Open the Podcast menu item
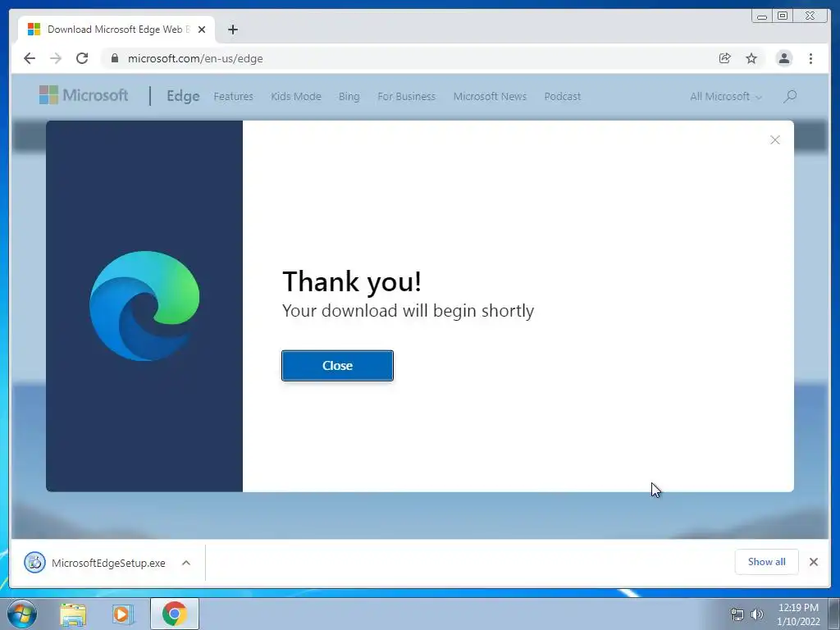 tap(562, 97)
